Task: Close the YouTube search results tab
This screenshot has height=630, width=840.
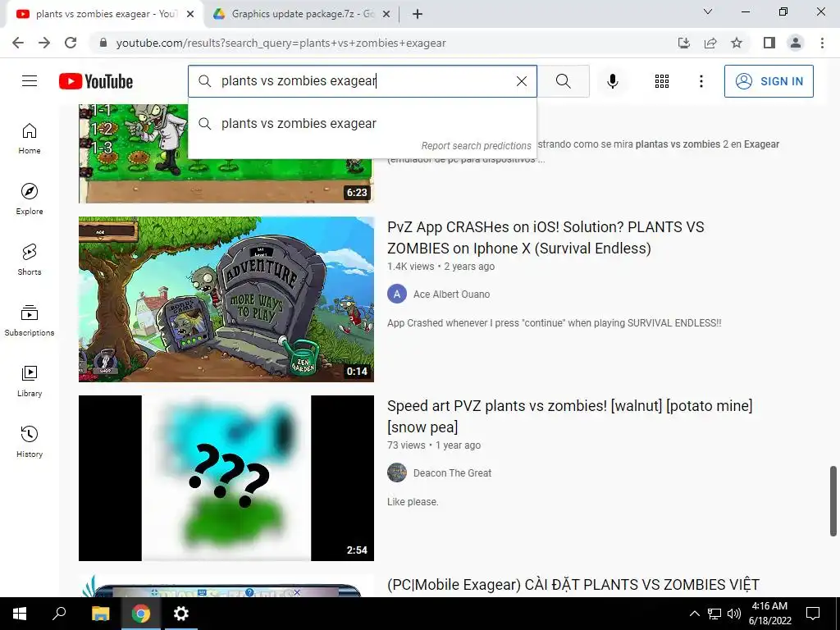Action: coord(190,15)
